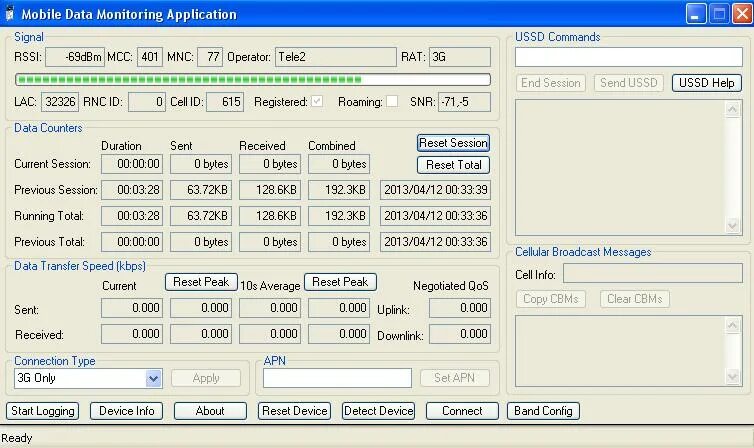Open Band Config
Image resolution: width=754 pixels, height=448 pixels.
(543, 411)
